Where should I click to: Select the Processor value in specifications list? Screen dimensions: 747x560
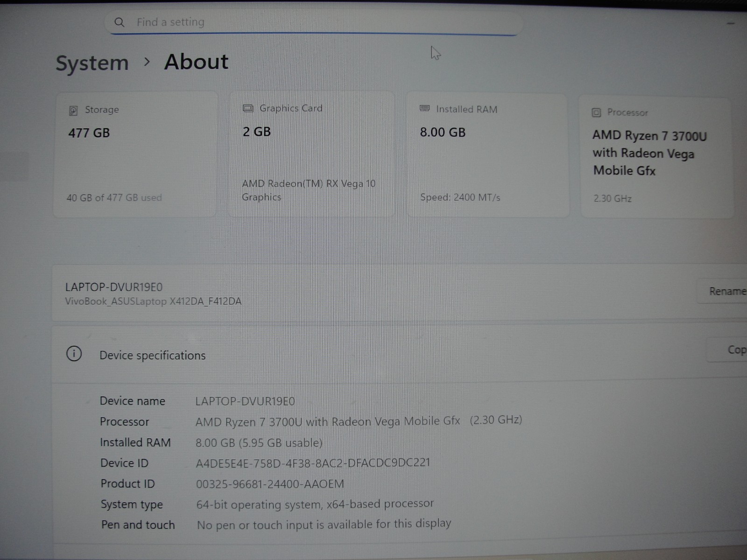pyautogui.click(x=359, y=421)
